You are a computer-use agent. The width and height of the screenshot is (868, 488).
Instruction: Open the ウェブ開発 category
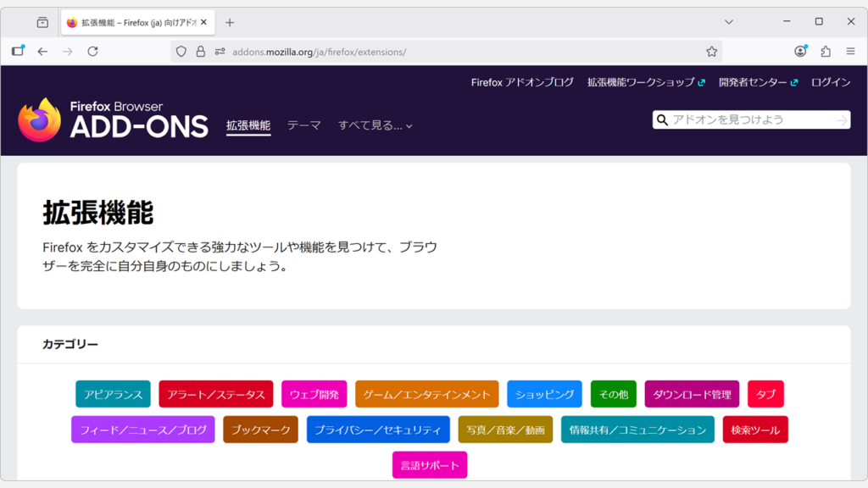point(314,394)
